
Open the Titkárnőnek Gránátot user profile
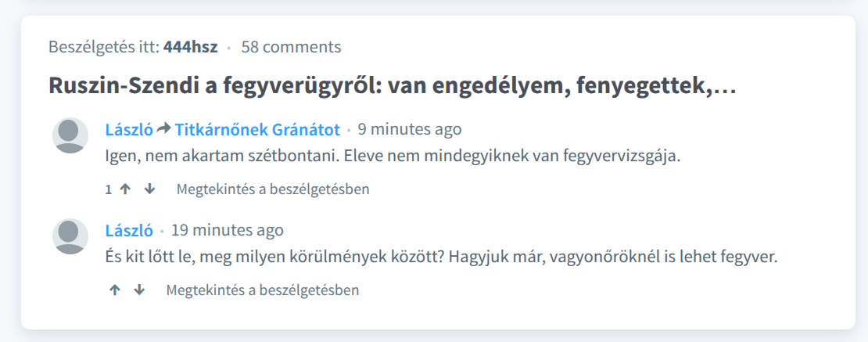point(257,130)
